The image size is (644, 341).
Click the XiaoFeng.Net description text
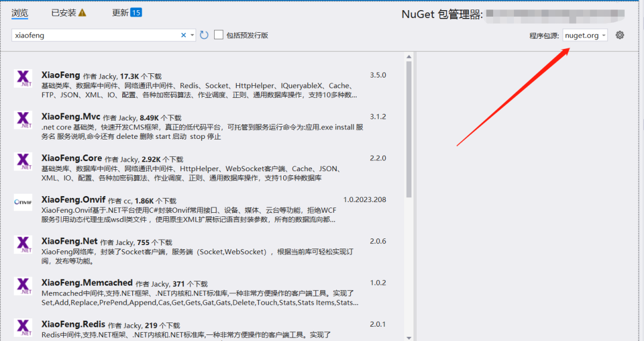197,256
